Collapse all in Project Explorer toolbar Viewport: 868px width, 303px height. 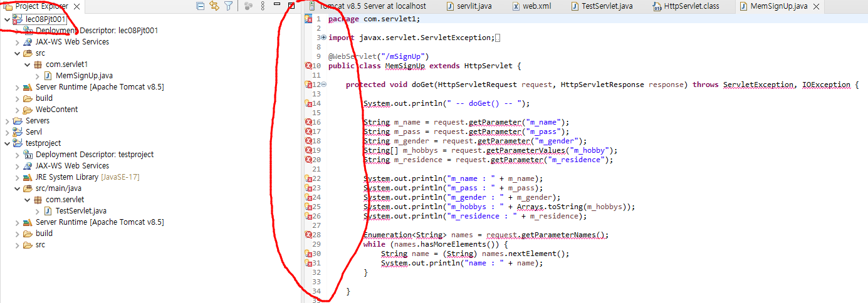point(201,6)
